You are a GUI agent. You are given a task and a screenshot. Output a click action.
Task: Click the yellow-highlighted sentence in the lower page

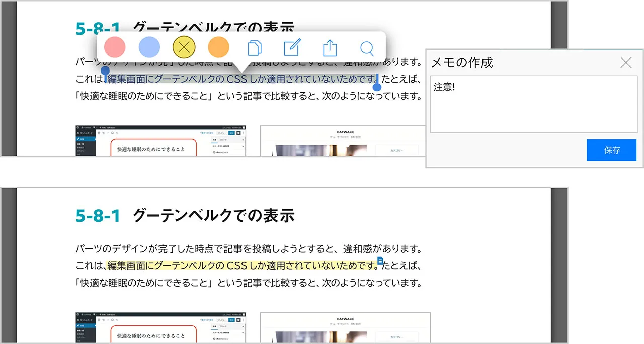coord(242,265)
